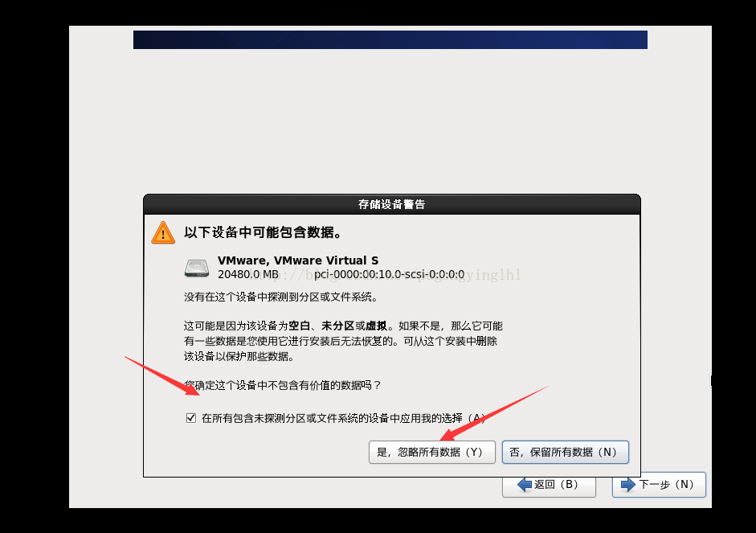Click the 以下设备中可能包含数据 heading

(x=263, y=232)
